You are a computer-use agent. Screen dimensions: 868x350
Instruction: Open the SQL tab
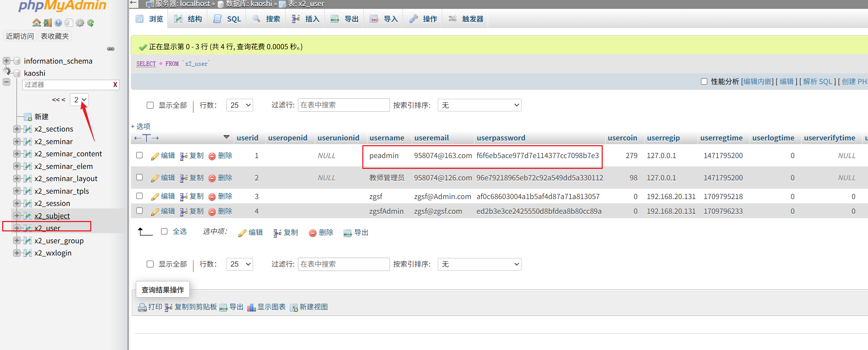coord(227,19)
